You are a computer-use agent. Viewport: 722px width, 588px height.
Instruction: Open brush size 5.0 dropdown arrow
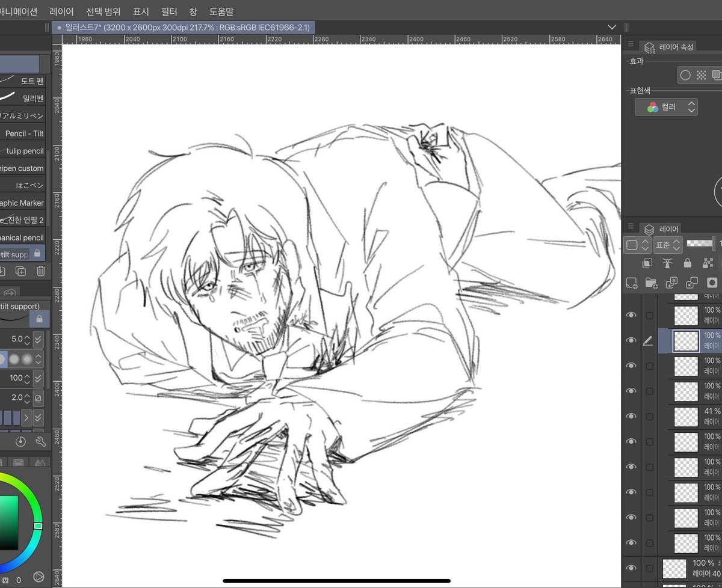coord(38,339)
